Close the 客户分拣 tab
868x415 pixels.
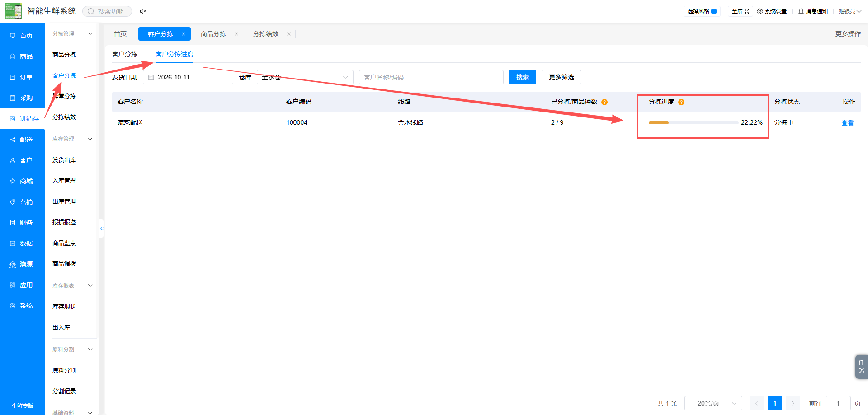[184, 34]
